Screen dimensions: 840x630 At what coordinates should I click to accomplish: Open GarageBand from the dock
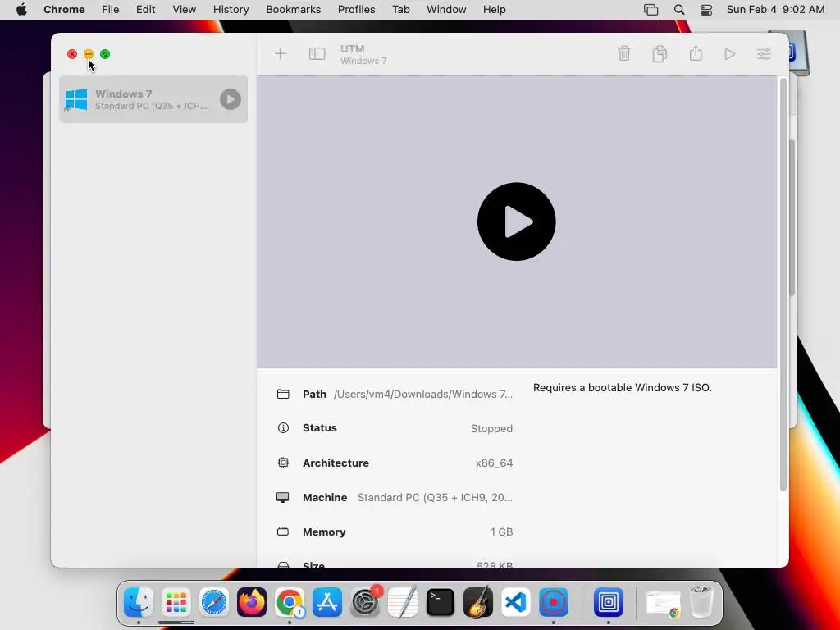pos(478,602)
